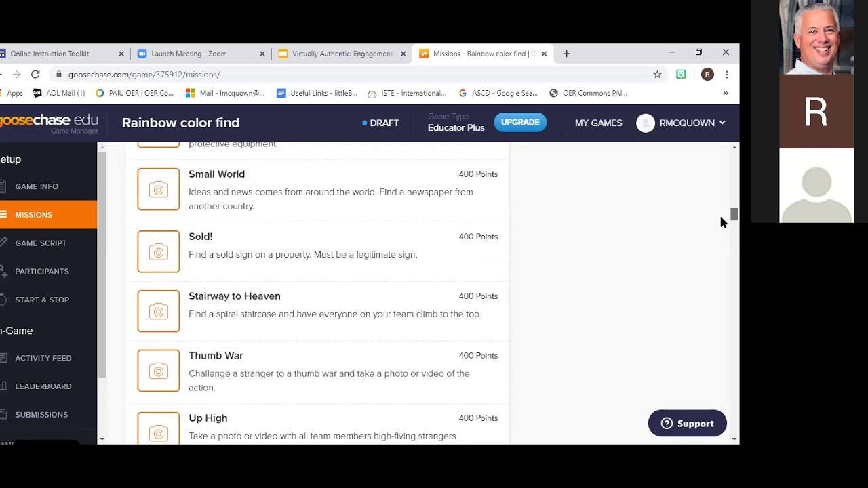Click the Sold! mission title
The height and width of the screenshot is (488, 868).
click(x=200, y=237)
